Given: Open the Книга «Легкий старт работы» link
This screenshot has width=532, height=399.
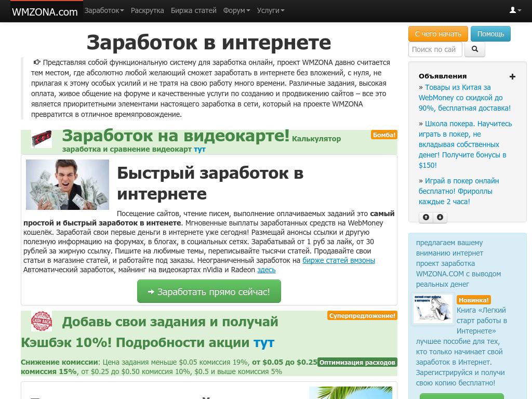Looking at the screenshot, I should tap(482, 320).
